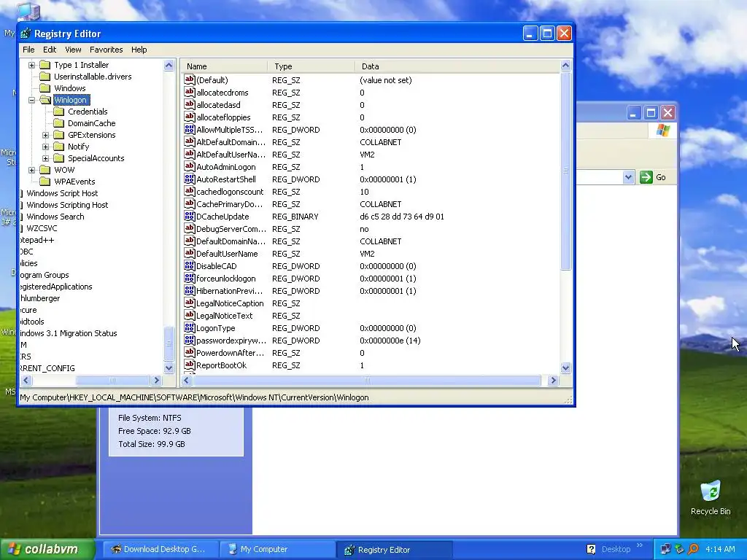Click the DWORD icon of forceunlocklogon
The height and width of the screenshot is (560, 747).
click(x=190, y=278)
